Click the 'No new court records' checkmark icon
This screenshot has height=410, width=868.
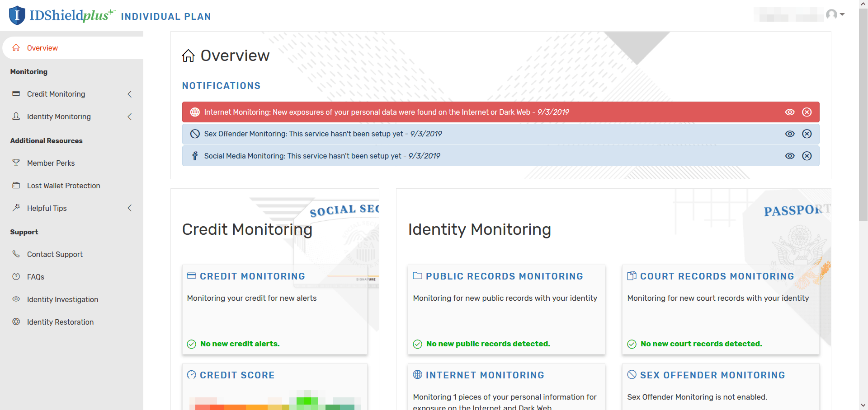(632, 344)
